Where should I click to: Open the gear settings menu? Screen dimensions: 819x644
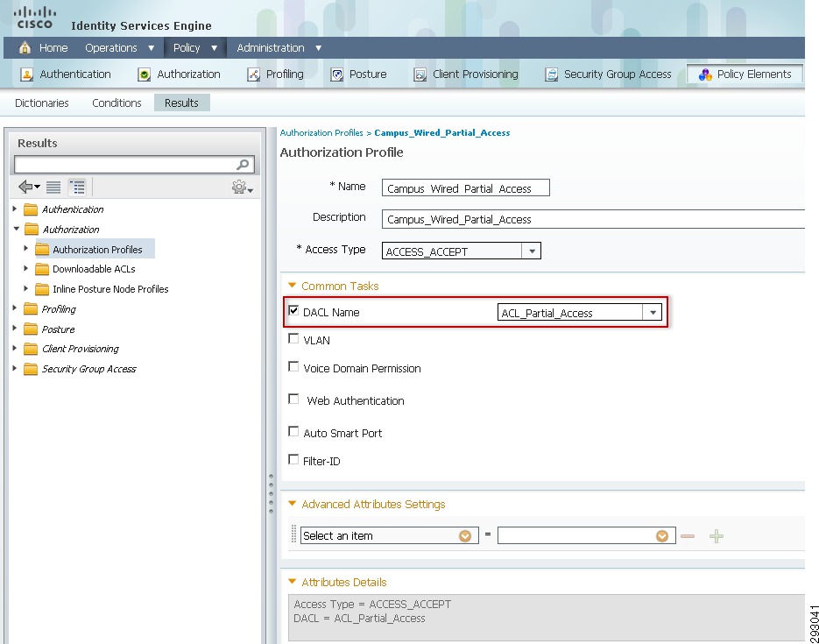[242, 187]
